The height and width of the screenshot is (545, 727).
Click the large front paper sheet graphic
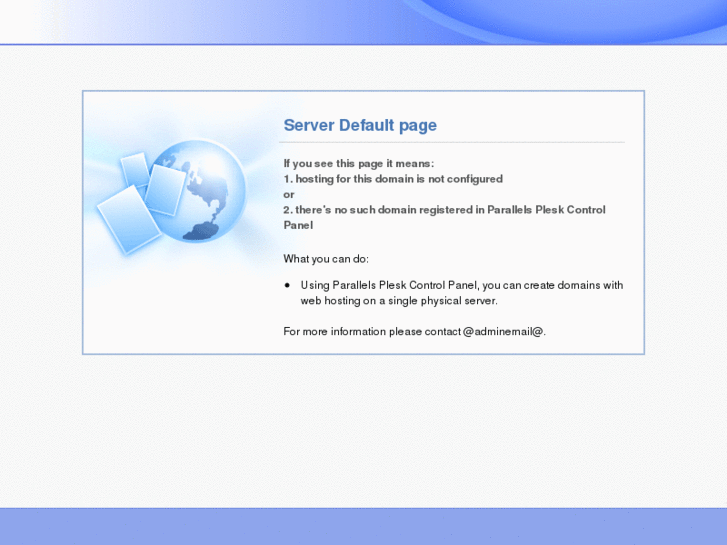pyautogui.click(x=129, y=218)
